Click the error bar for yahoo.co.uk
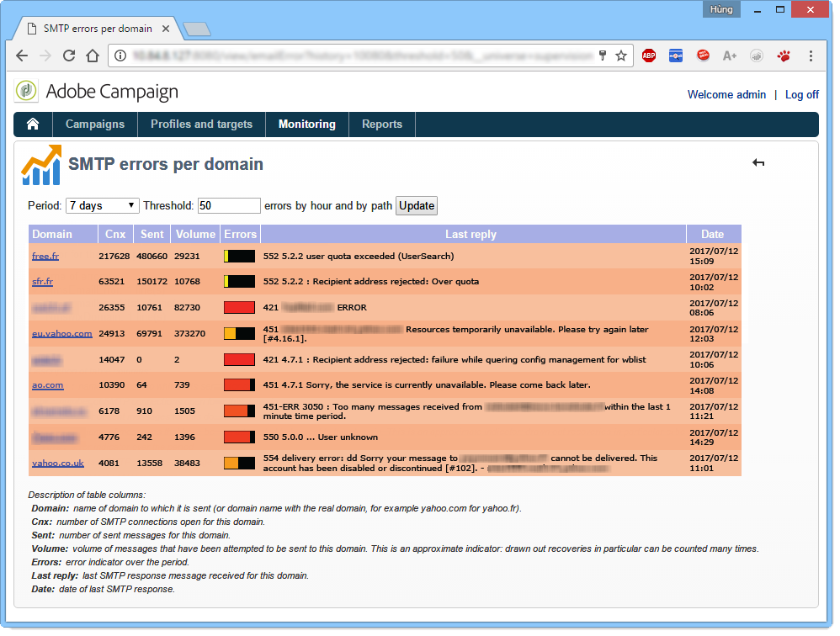 point(240,463)
